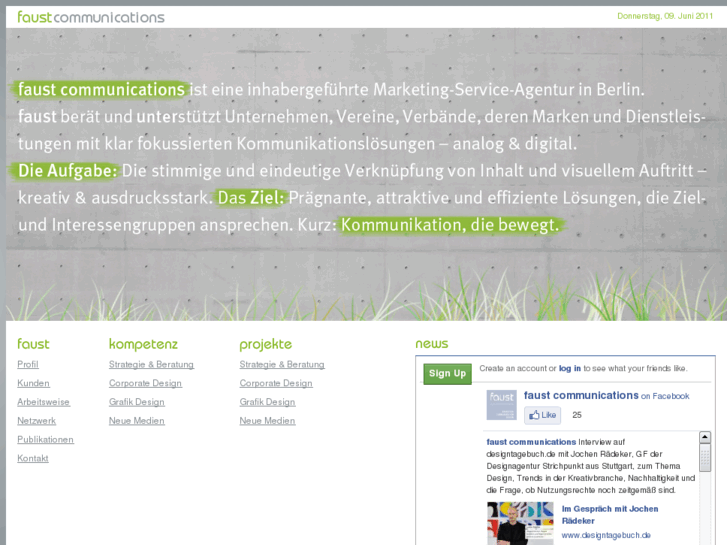Open Neue Medien under projekte

coord(268,421)
